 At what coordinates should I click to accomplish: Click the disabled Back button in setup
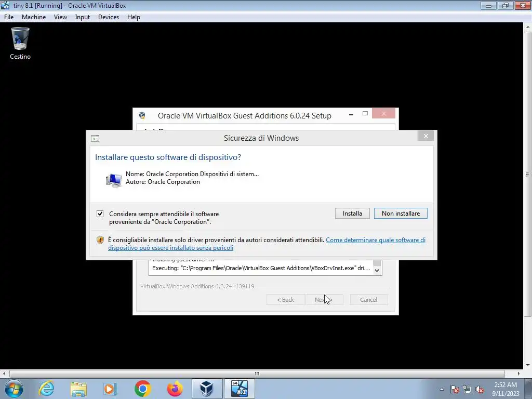[285, 300]
